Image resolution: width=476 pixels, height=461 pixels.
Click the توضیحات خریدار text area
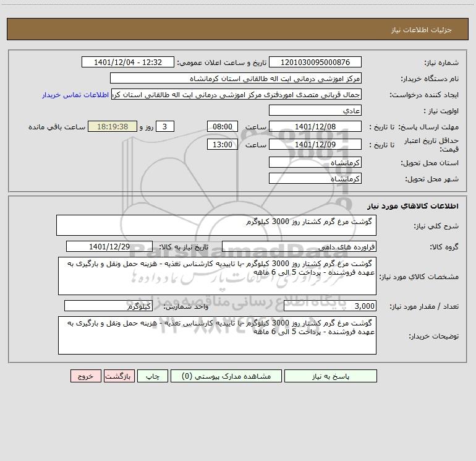point(217,335)
